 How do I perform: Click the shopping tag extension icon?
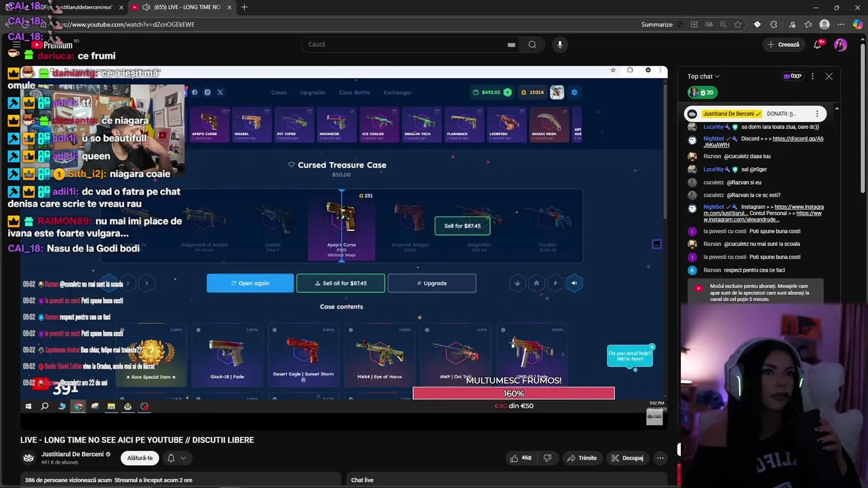pyautogui.click(x=757, y=24)
